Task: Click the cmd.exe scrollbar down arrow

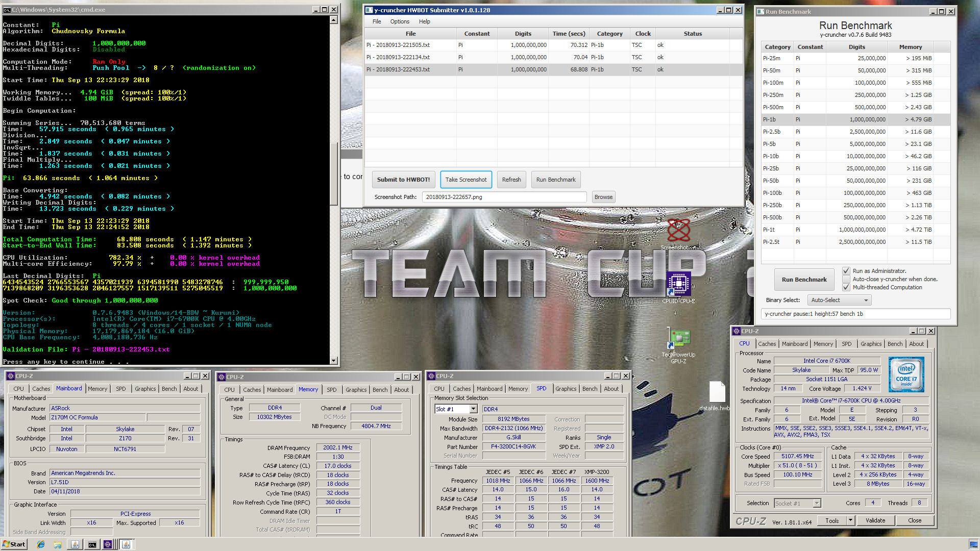Action: pyautogui.click(x=334, y=360)
